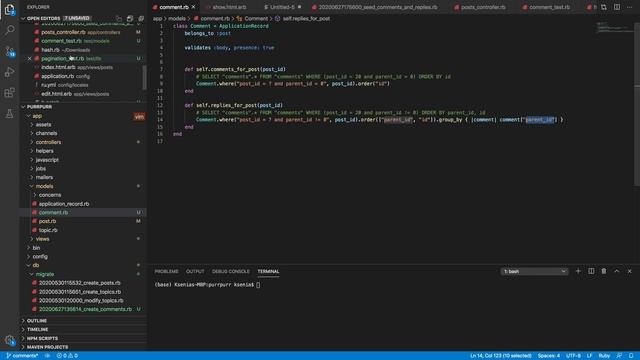
Task: Click the 'Ln 14, Col 123' cursor position indicator
Action: 500,356
